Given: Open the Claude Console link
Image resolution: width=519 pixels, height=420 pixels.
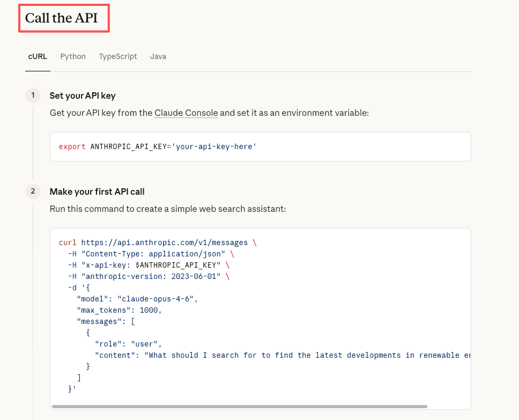Looking at the screenshot, I should click(186, 113).
